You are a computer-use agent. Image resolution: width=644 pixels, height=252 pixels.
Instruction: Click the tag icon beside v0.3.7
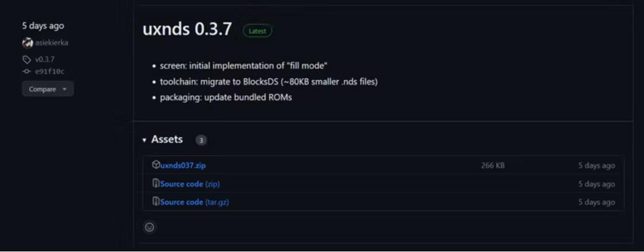tap(26, 60)
